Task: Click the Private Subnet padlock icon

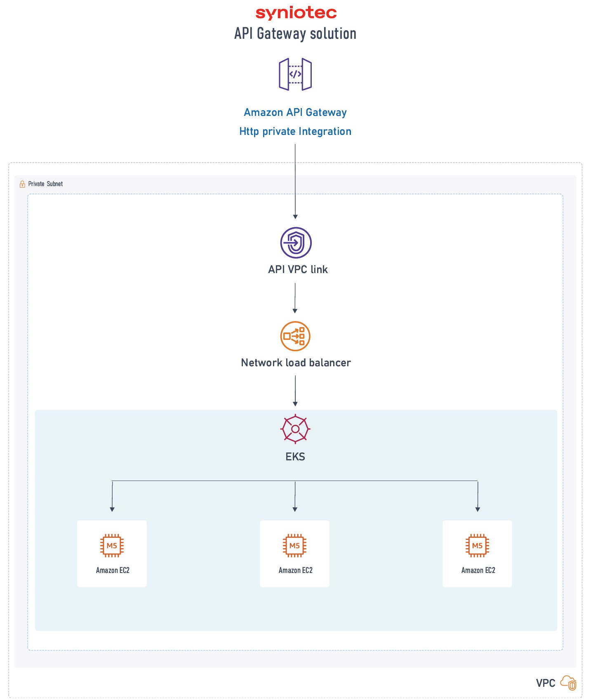Action: coord(22,184)
